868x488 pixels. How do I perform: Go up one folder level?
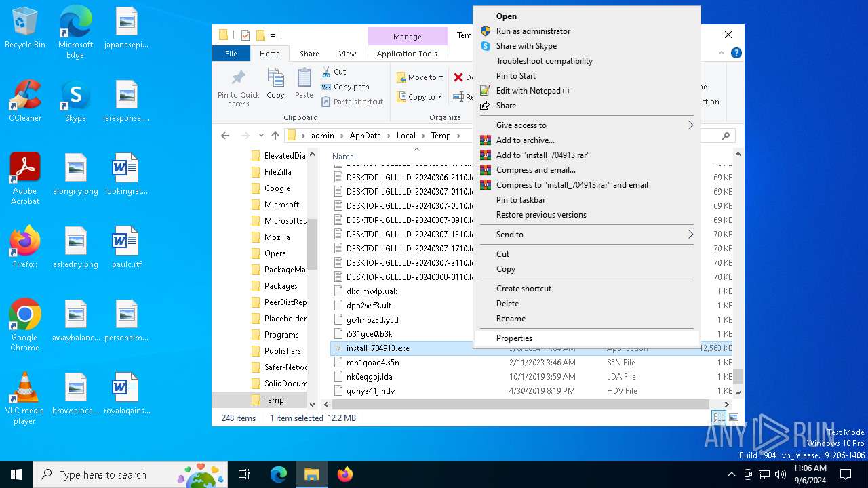pyautogui.click(x=275, y=136)
